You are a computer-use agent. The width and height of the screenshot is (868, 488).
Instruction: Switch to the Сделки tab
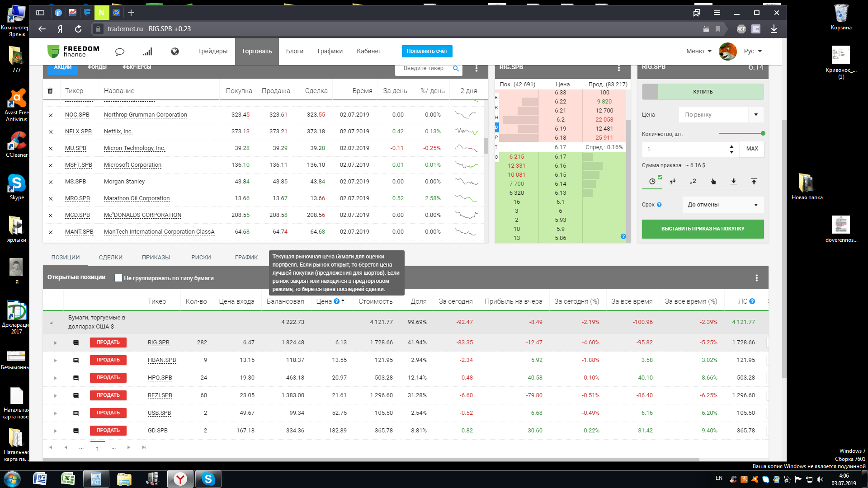[x=111, y=258]
